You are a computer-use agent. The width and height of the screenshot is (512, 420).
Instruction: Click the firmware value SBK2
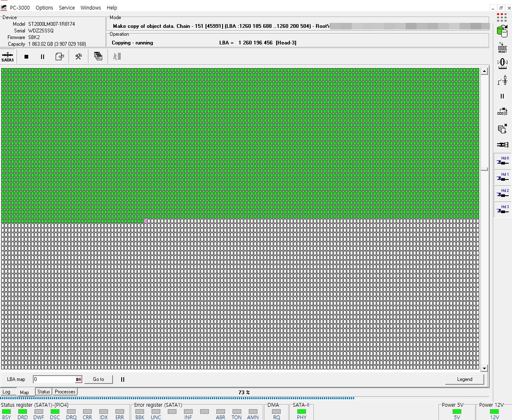(34, 37)
